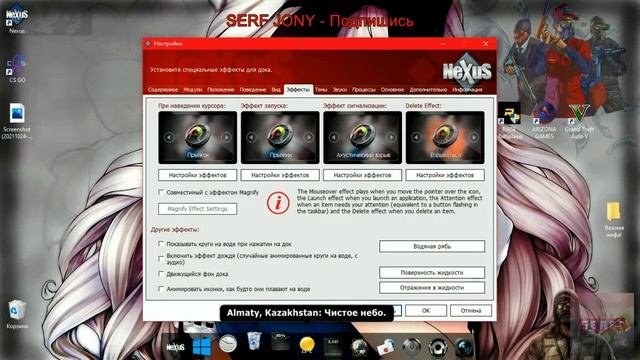Screen dimensions: 640x360
Task: Check Показывать круги на воде option
Action: [161, 244]
